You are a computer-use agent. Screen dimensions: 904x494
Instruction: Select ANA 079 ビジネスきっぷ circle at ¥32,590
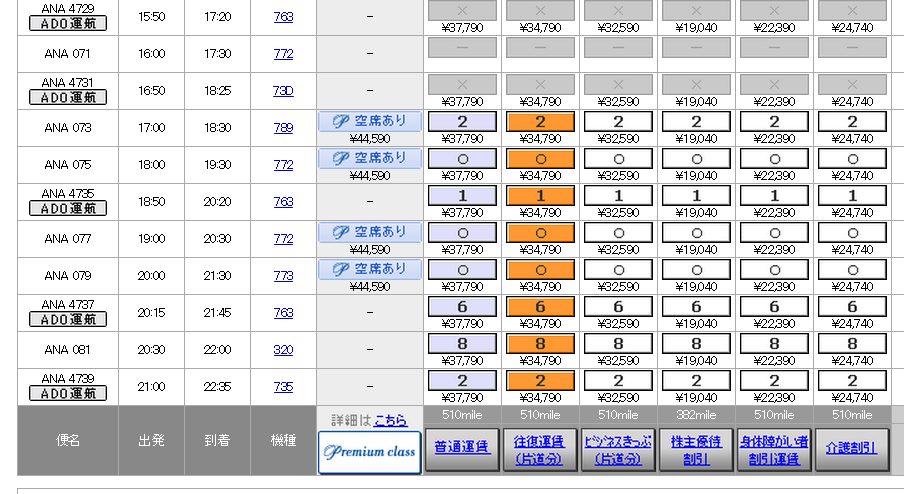[x=618, y=270]
